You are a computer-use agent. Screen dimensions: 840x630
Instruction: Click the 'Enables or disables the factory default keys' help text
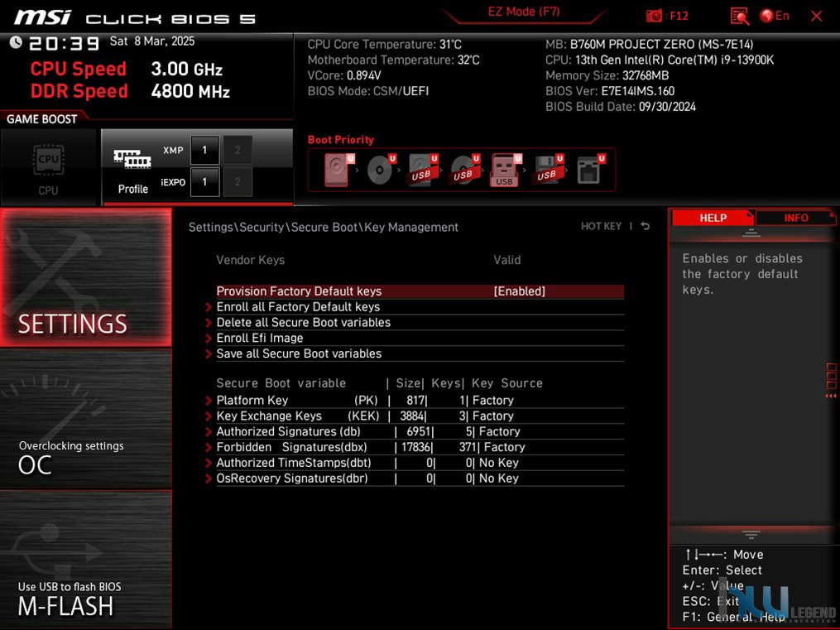742,274
